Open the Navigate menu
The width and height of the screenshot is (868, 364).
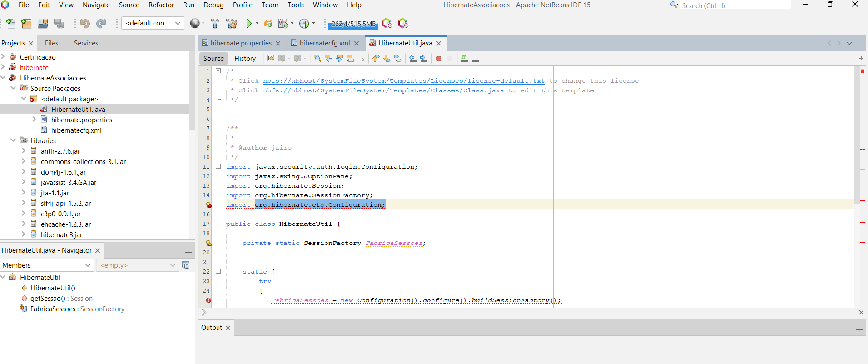96,5
